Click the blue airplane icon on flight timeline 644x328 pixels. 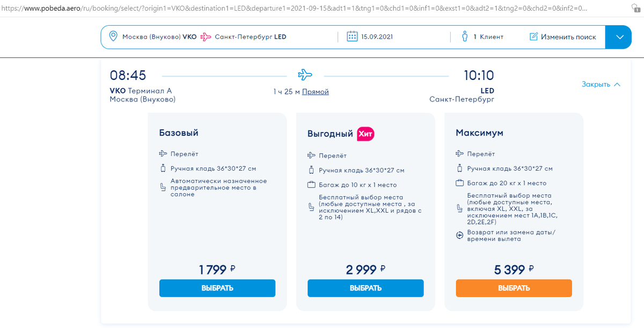click(x=305, y=75)
